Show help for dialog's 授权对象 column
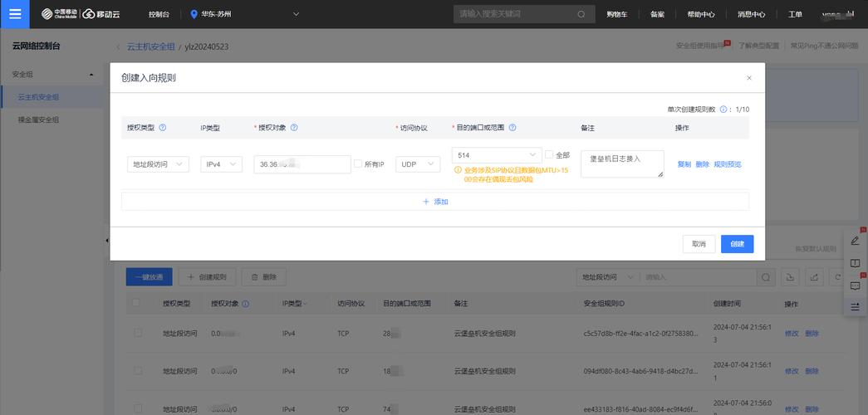 coord(294,127)
